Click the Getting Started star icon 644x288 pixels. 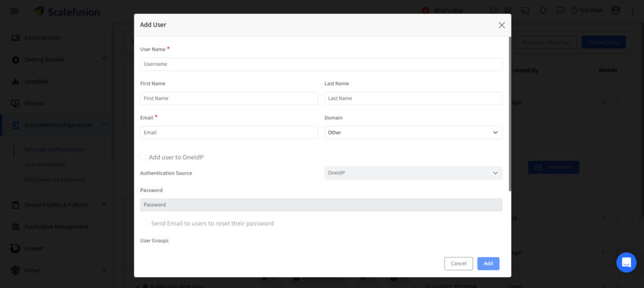pos(15,60)
